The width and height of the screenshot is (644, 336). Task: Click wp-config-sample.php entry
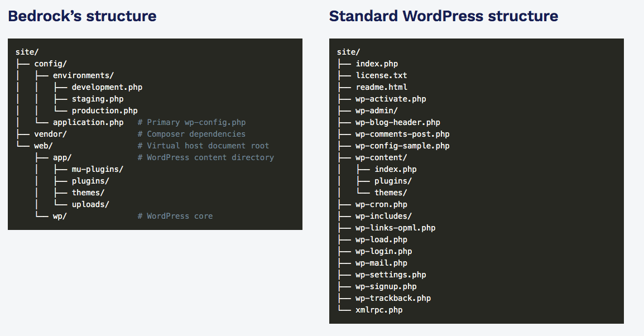402,146
